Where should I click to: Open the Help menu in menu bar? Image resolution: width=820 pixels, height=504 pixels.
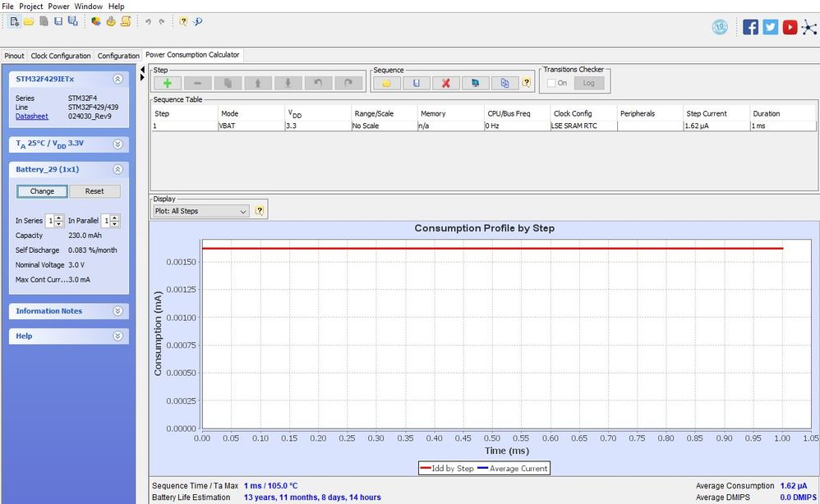coord(117,7)
